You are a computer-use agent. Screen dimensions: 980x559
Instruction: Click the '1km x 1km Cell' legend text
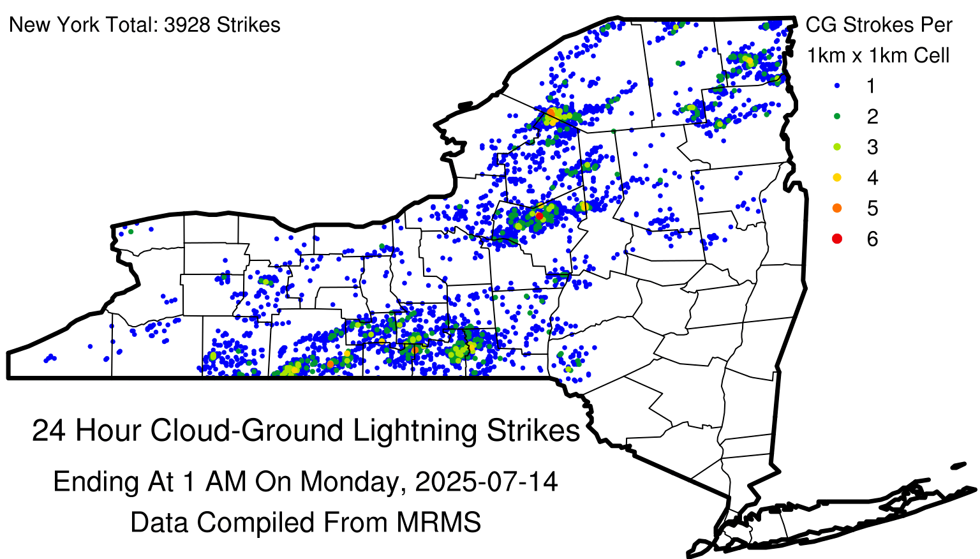click(879, 56)
